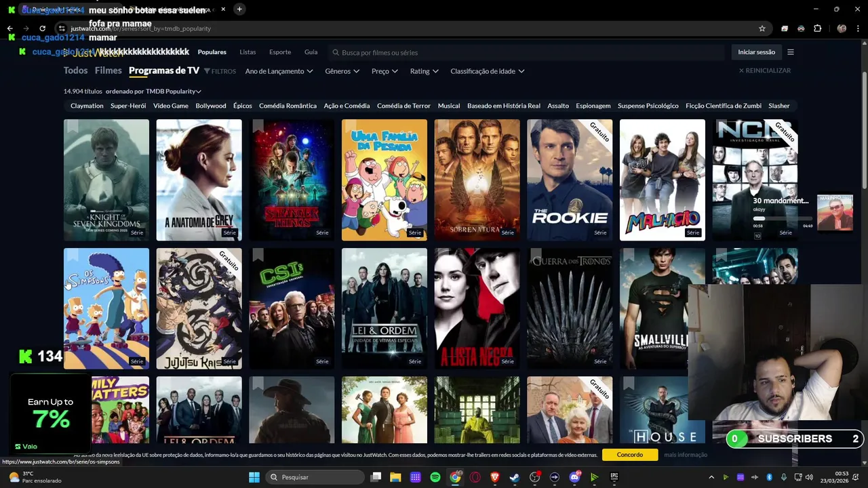The height and width of the screenshot is (488, 868).
Task: Add Guerra dos Tronos to watchlist via bookmark icon
Action: tap(536, 255)
